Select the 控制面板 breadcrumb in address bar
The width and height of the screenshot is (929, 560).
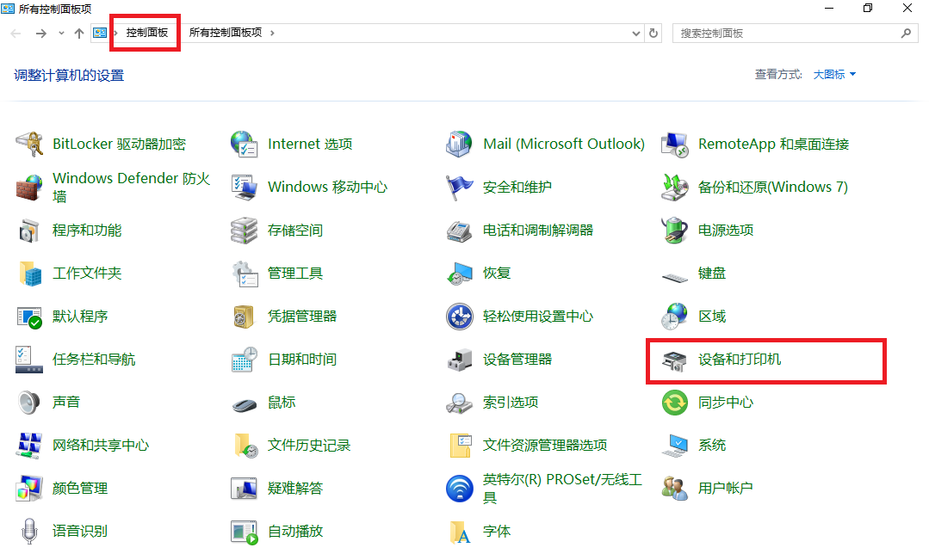147,33
